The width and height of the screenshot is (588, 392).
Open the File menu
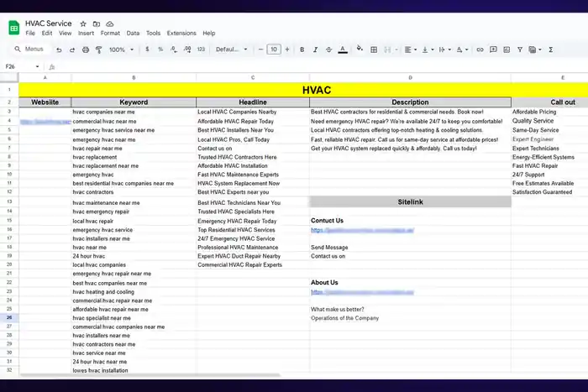(30, 33)
